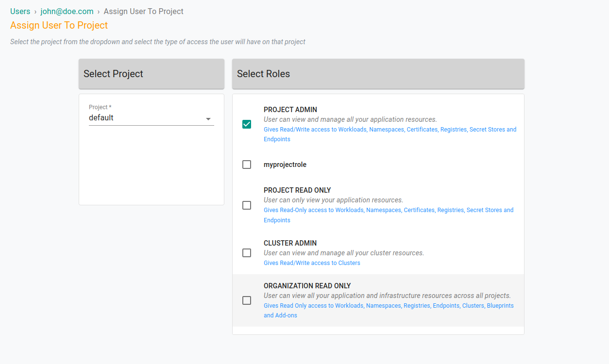Click the ORGANIZATION READ ONLY role title

point(307,286)
